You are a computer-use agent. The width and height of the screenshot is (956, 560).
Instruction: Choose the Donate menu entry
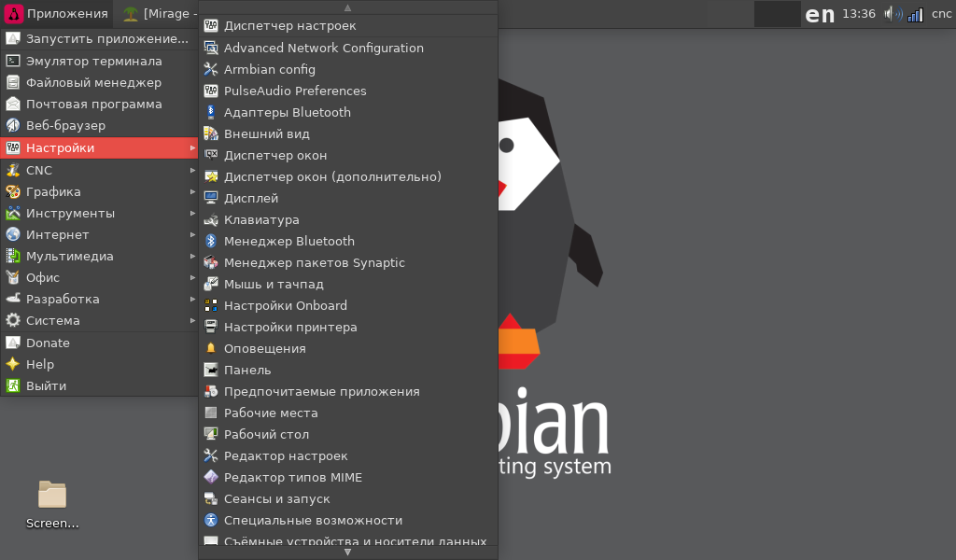[99, 343]
